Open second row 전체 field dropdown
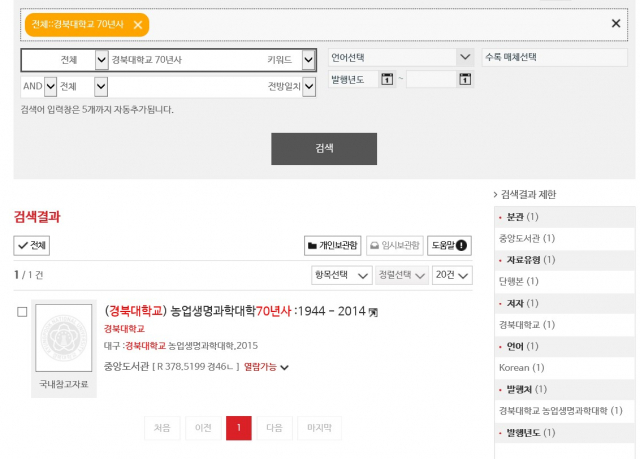 point(101,86)
